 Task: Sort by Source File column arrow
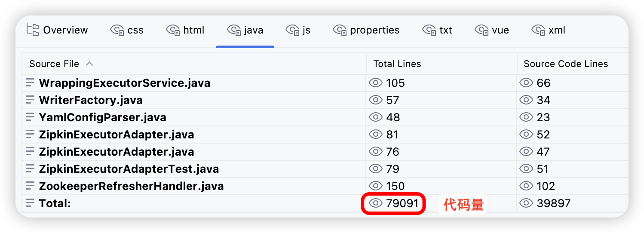[x=89, y=64]
